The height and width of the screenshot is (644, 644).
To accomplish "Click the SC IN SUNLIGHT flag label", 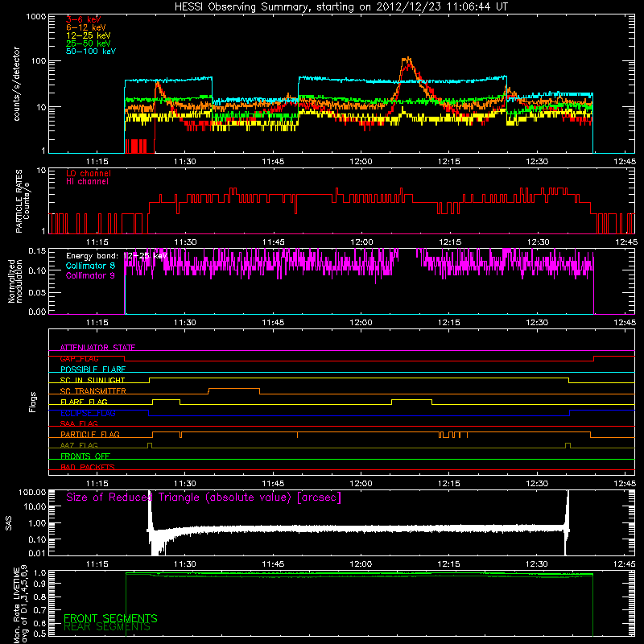I will [93, 380].
